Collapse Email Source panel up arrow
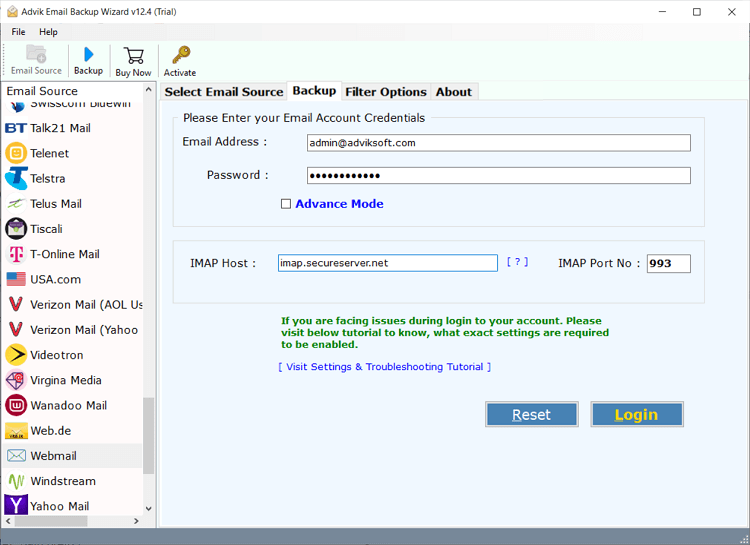750x545 pixels. (x=148, y=89)
